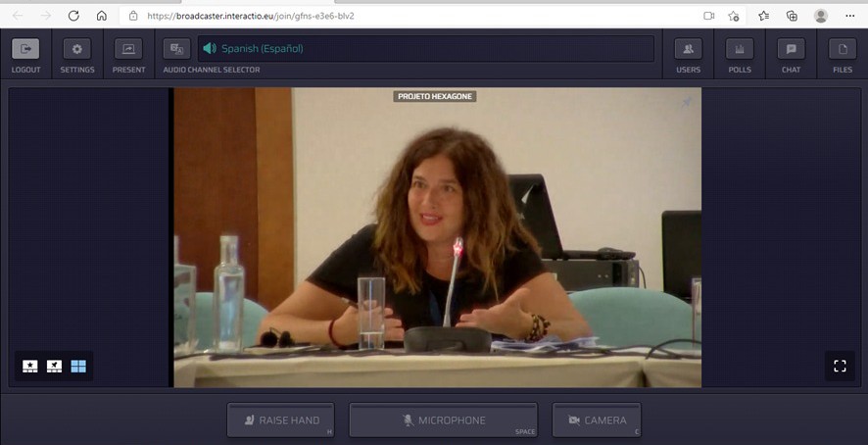
Task: View site info lock icon
Action: [133, 16]
